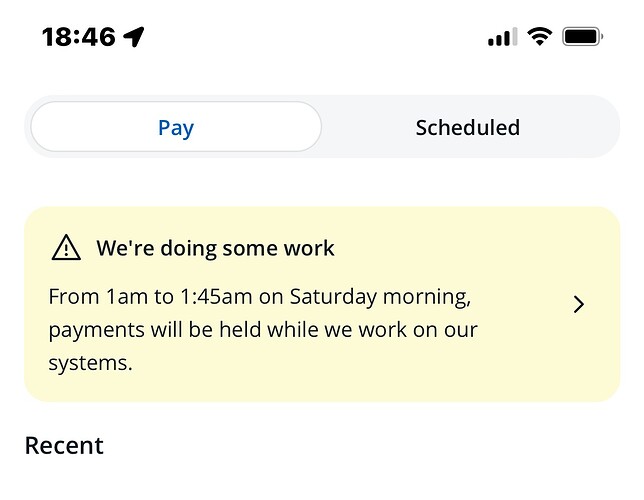Screen dimensions: 644x500
Task: Open the "We're doing some work" heading
Action: (x=215, y=248)
